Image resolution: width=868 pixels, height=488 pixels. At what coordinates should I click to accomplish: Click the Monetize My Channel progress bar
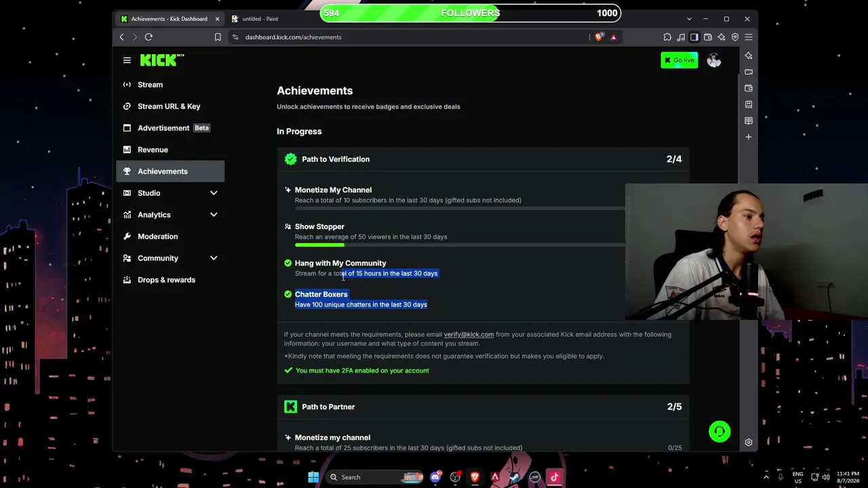(460, 208)
